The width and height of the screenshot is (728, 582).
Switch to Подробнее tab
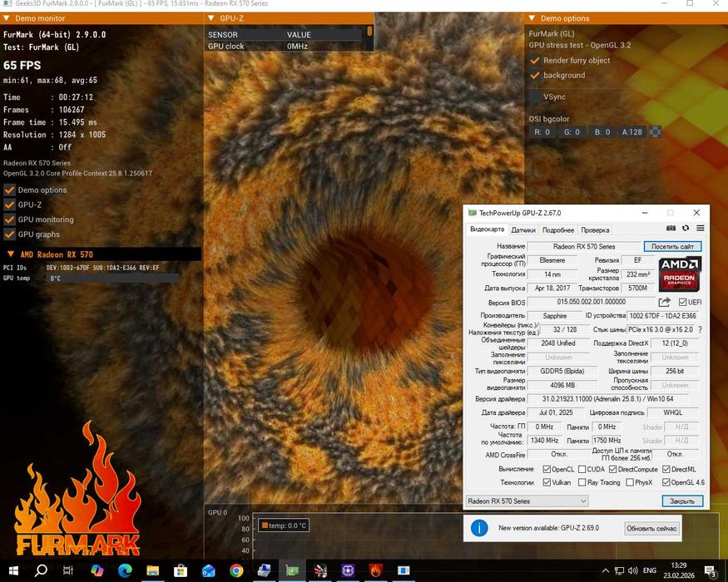click(x=558, y=229)
